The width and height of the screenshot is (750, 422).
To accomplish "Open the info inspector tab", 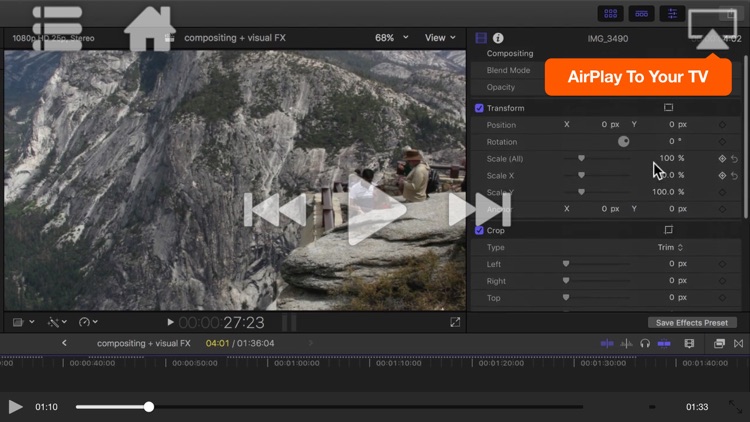I will tap(498, 38).
